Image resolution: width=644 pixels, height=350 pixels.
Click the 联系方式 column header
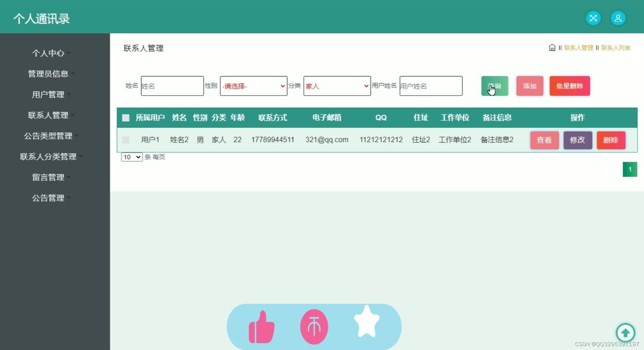point(273,118)
